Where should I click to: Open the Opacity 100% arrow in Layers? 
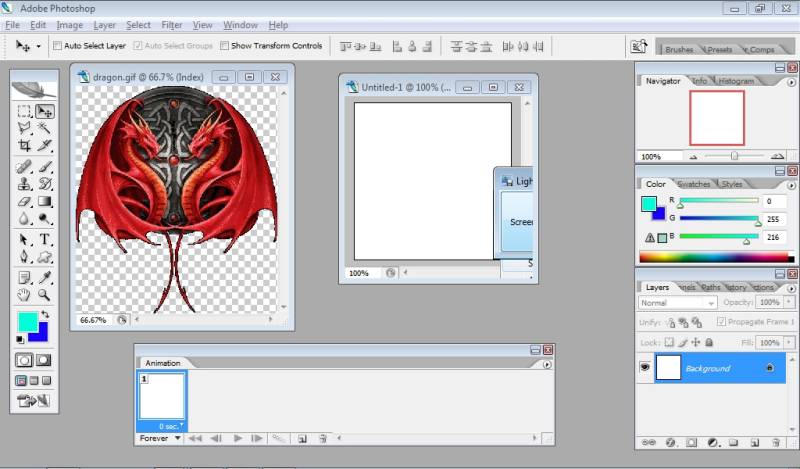[x=791, y=302]
